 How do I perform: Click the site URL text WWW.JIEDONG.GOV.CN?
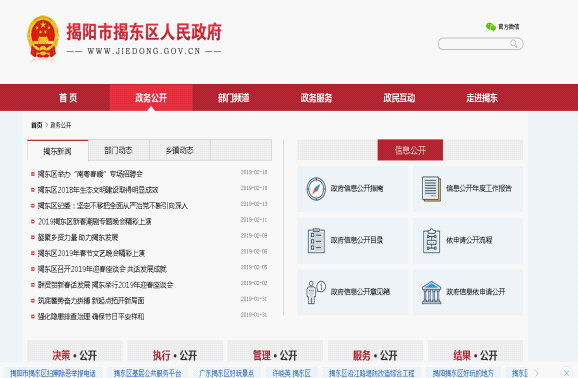pyautogui.click(x=144, y=51)
